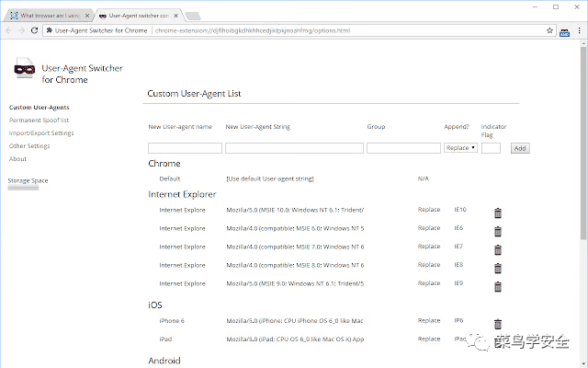This screenshot has width=588, height=368.
Task: Click the 'Android' group heading
Action: tap(164, 361)
